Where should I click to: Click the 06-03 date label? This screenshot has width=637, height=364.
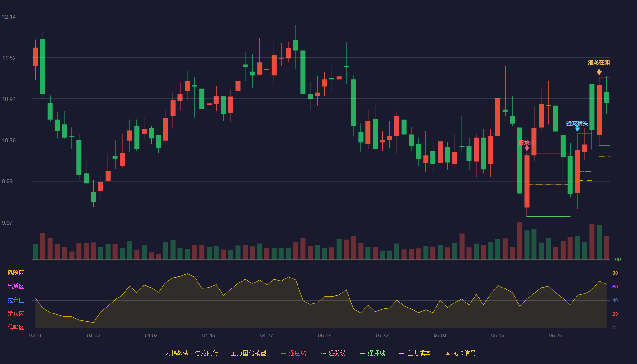click(440, 335)
